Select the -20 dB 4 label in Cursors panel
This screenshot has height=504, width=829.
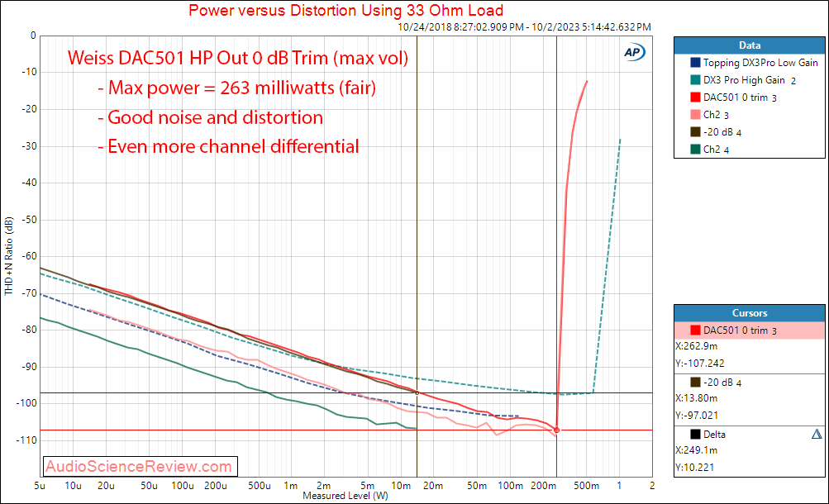tap(722, 382)
